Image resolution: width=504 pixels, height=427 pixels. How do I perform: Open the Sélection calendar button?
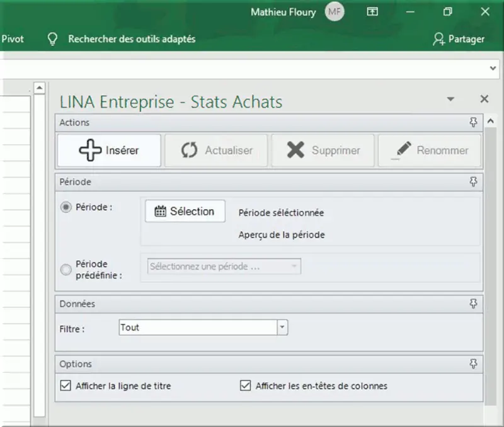tap(185, 211)
